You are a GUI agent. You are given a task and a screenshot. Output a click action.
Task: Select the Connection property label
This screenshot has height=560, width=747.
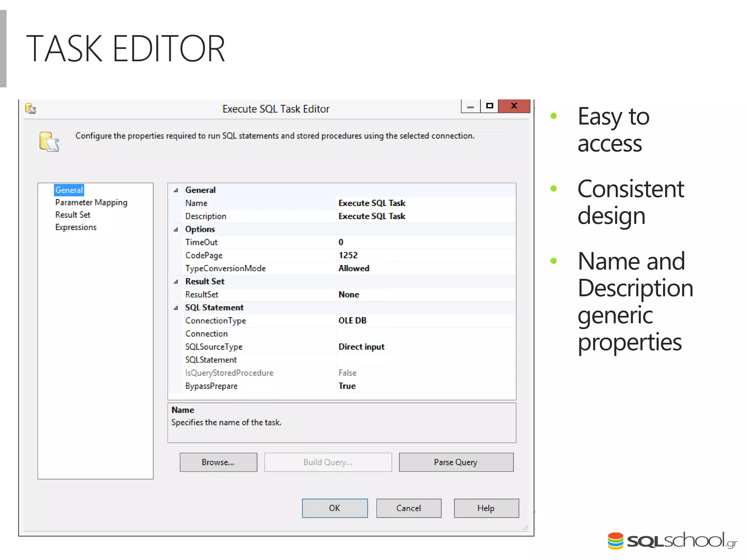pos(206,334)
